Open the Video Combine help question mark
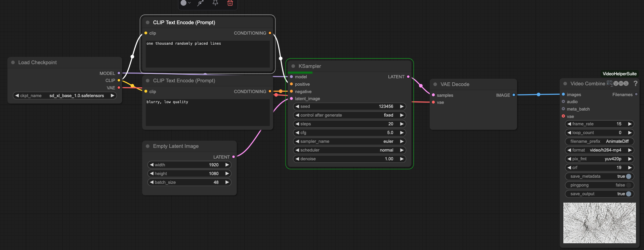The height and width of the screenshot is (250, 644). (x=635, y=84)
